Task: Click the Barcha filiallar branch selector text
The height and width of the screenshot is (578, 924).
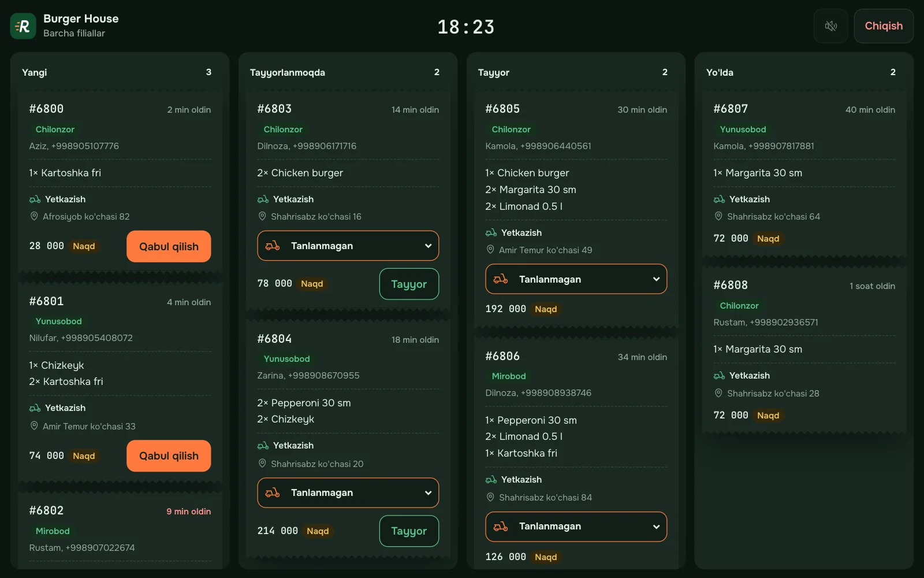Action: pyautogui.click(x=74, y=34)
